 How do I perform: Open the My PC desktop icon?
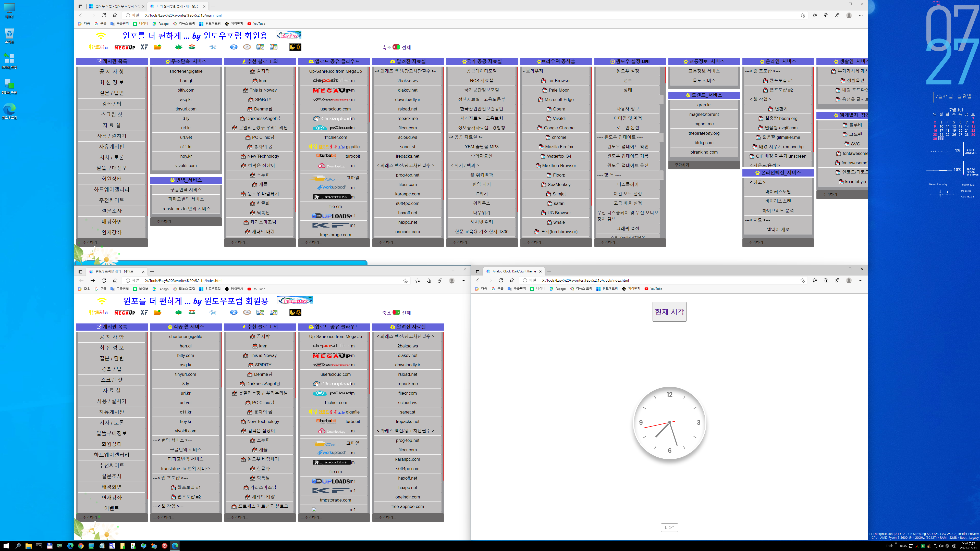coord(9,11)
